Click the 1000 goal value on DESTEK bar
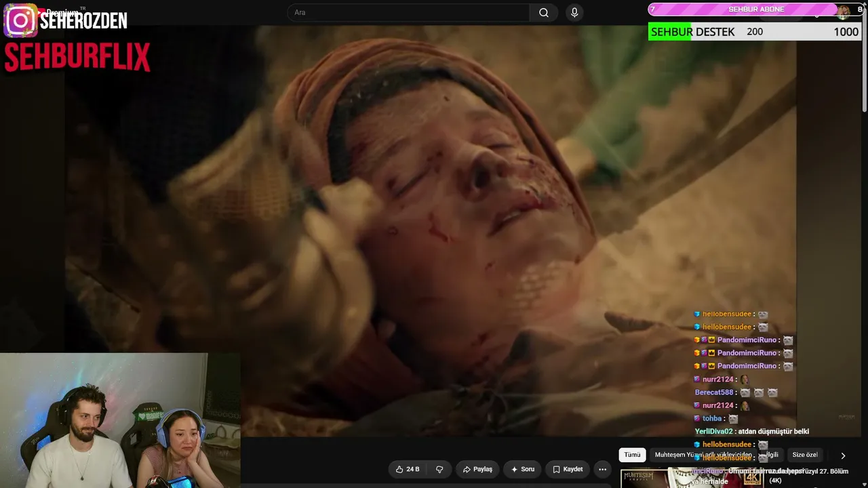 [846, 32]
